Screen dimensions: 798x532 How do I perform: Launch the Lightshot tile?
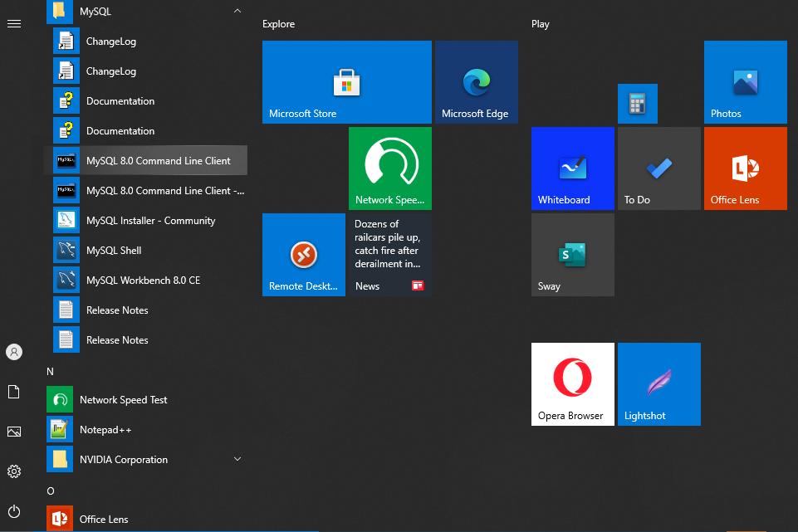[658, 384]
